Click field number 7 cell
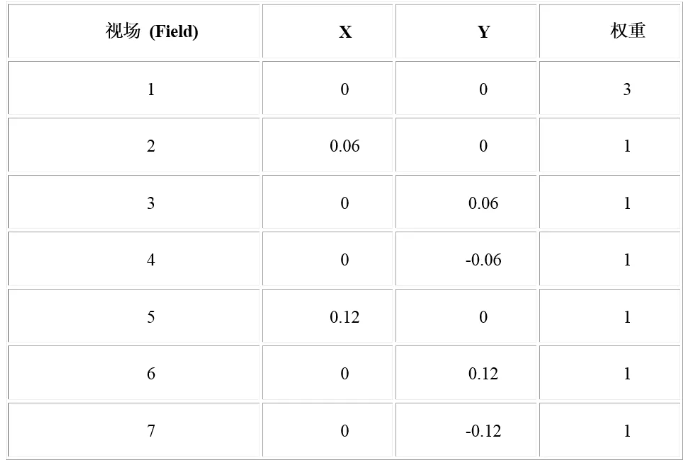688x468 pixels. (x=134, y=430)
